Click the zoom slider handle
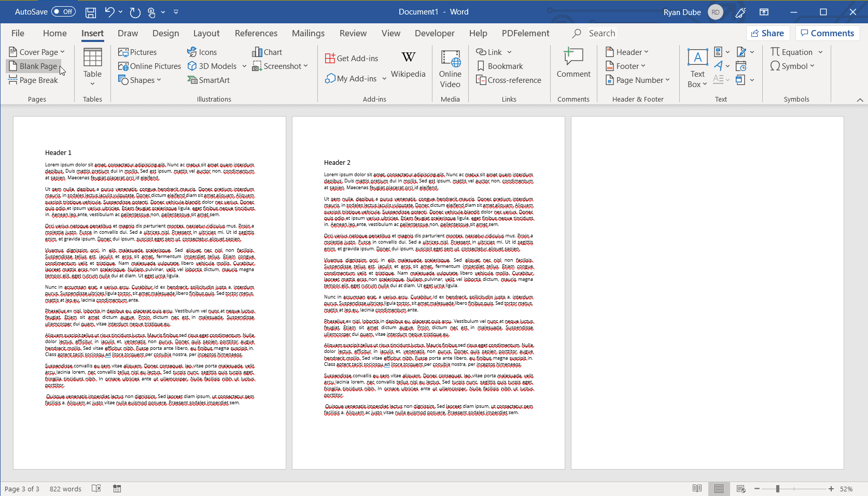The image size is (868, 496). (777, 489)
